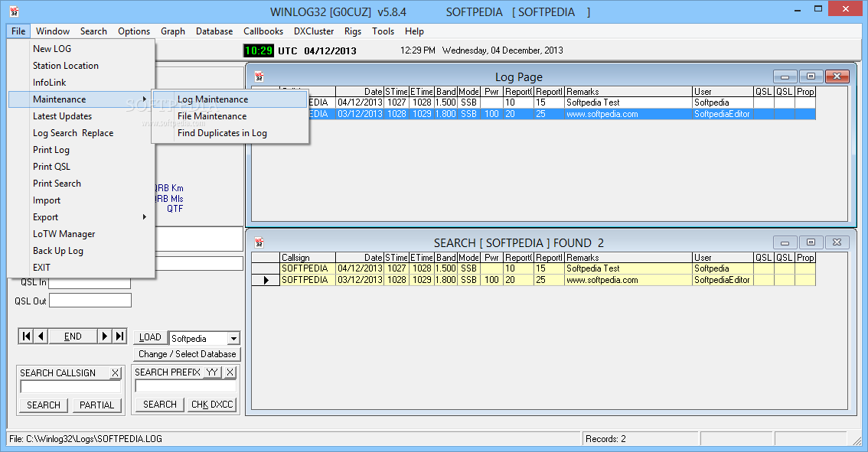Click Change / Select Database button
The width and height of the screenshot is (868, 452).
(x=187, y=354)
